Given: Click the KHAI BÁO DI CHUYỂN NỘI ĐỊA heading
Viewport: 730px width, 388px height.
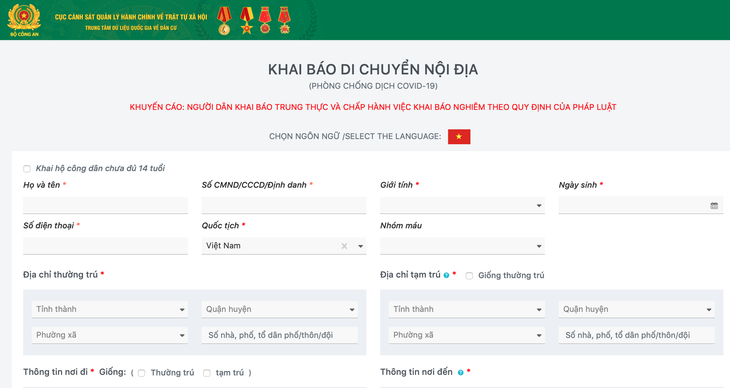Looking at the screenshot, I should [x=373, y=69].
